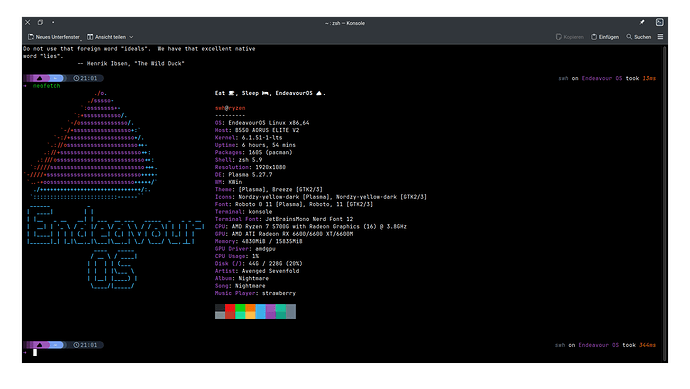Click the Suchen search button
The height and width of the screenshot is (389, 690).
639,37
